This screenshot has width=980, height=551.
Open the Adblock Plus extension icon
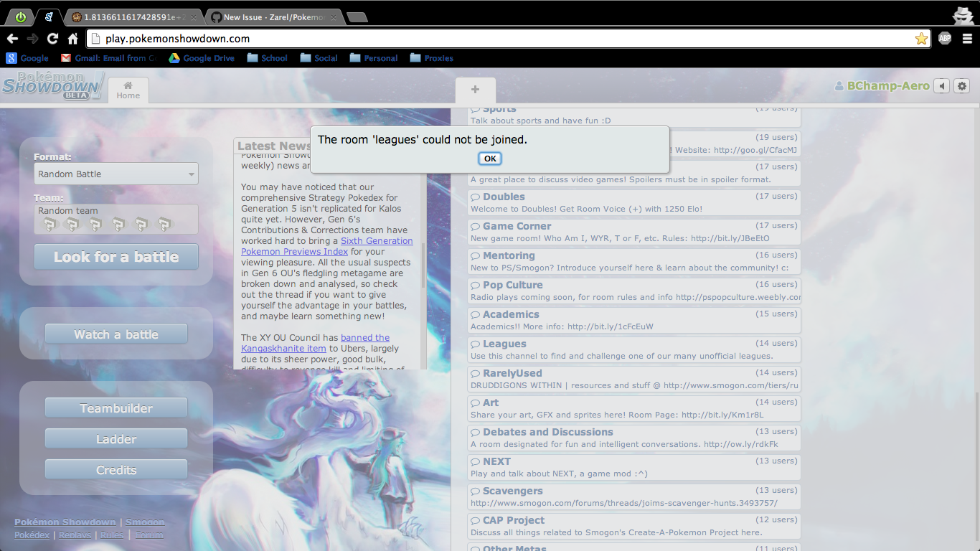pos(945,39)
